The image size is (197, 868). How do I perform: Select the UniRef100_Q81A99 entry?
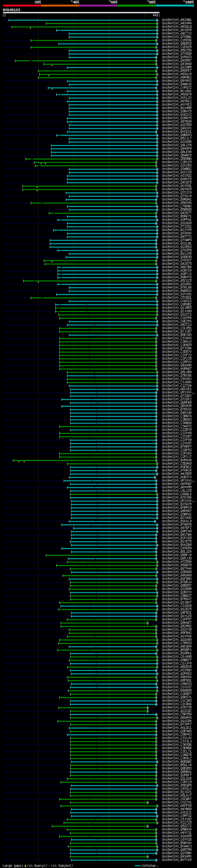[176, 365]
